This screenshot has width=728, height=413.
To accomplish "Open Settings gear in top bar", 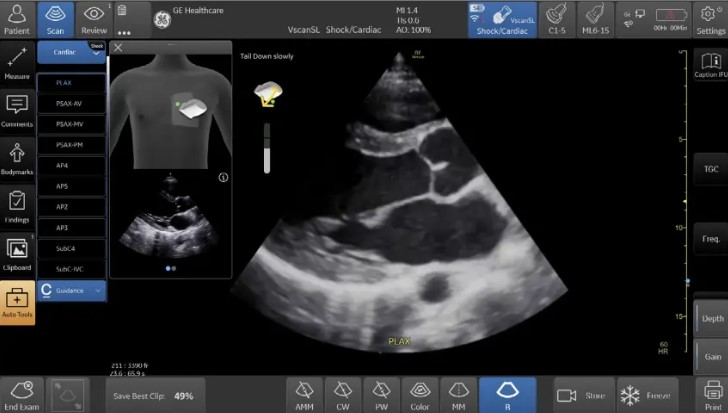I will [709, 17].
